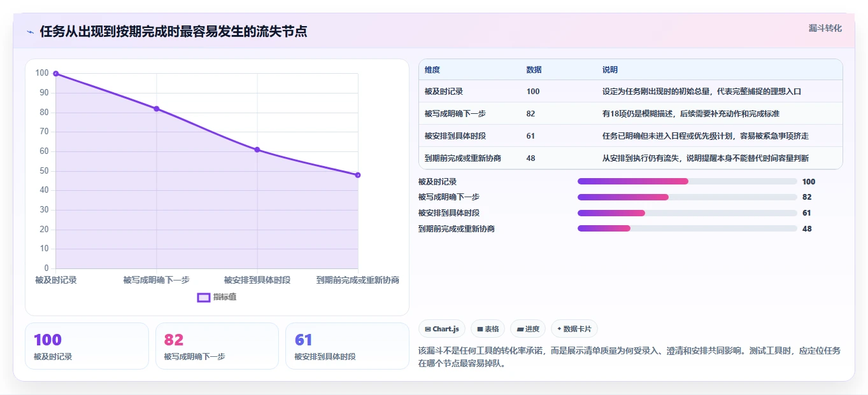Click x-axis label 到期前完成或重新协商
868x395 pixels.
(358, 280)
